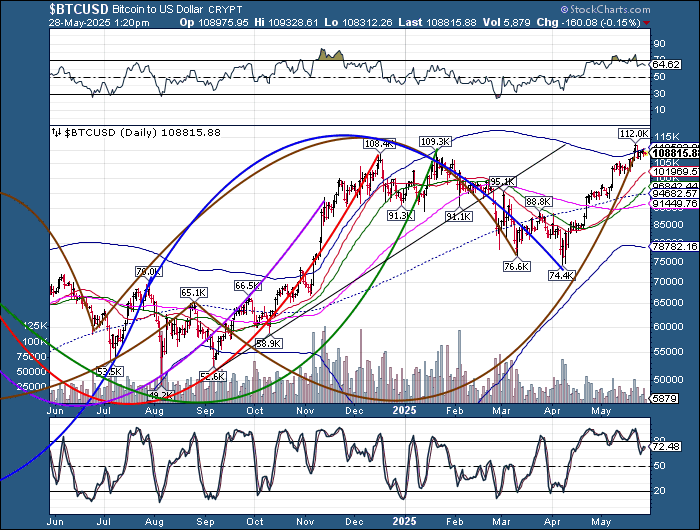Click the candlestick legend icon beside $BTCUSD (Daily)
The width and height of the screenshot is (700, 530).
(55, 132)
